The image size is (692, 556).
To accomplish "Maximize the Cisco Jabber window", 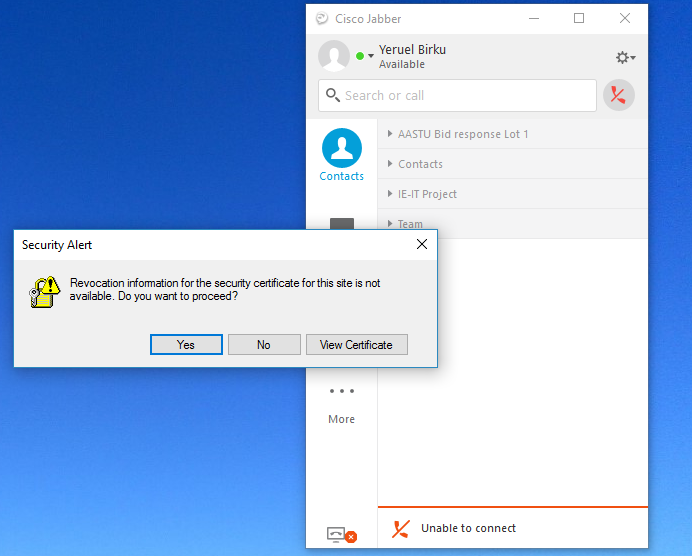I will pyautogui.click(x=579, y=19).
